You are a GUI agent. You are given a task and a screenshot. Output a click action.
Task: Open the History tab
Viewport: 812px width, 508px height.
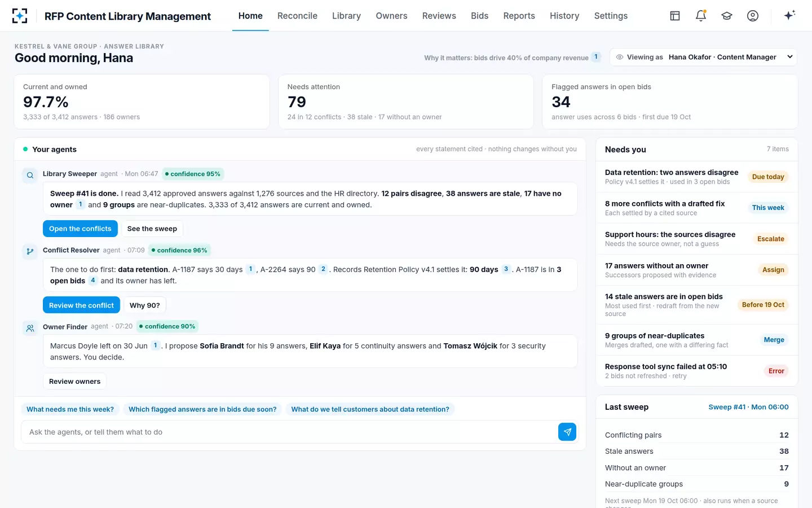click(x=564, y=16)
